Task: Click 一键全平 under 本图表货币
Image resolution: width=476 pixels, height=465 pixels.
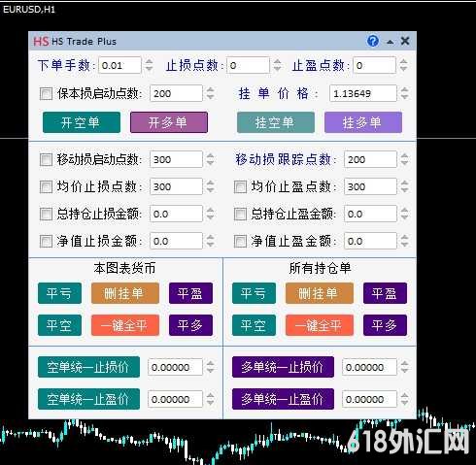Action: [125, 325]
